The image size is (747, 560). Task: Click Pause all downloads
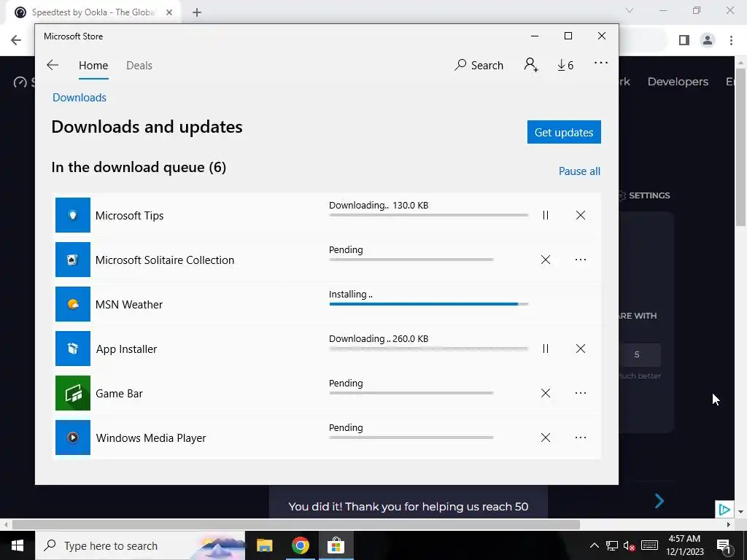pyautogui.click(x=579, y=171)
